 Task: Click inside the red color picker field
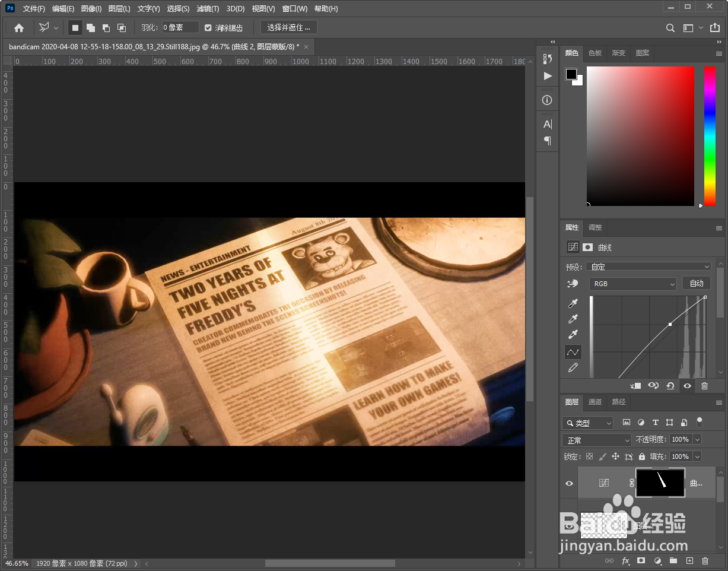640,136
